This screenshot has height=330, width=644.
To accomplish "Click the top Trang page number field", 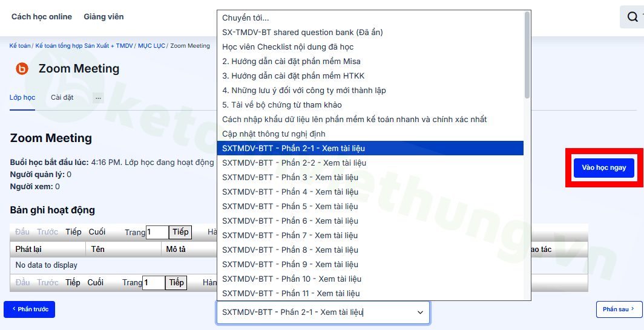I will [x=157, y=232].
